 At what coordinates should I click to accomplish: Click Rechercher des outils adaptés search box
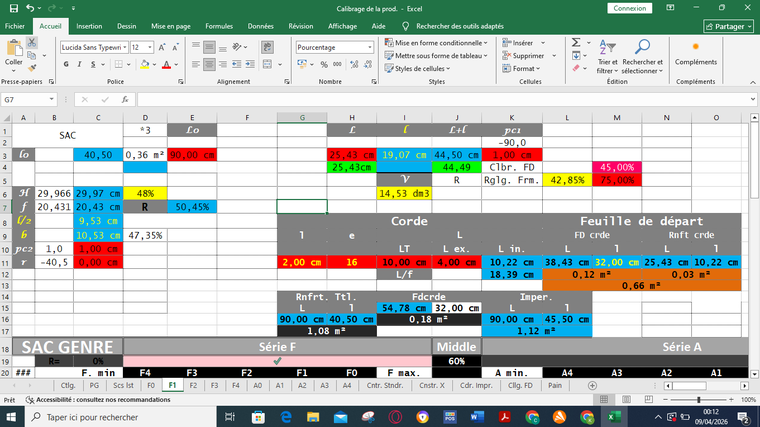pos(459,26)
